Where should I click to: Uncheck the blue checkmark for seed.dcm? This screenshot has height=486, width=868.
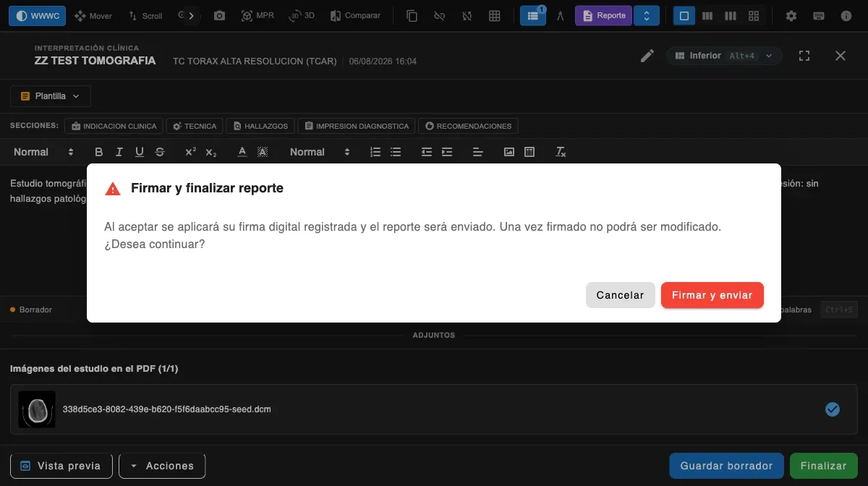(833, 409)
